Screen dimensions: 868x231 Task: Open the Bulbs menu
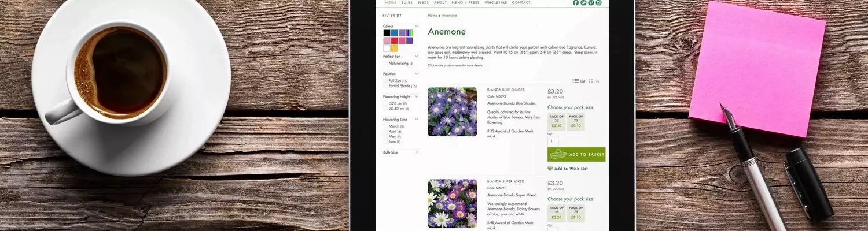(x=407, y=2)
